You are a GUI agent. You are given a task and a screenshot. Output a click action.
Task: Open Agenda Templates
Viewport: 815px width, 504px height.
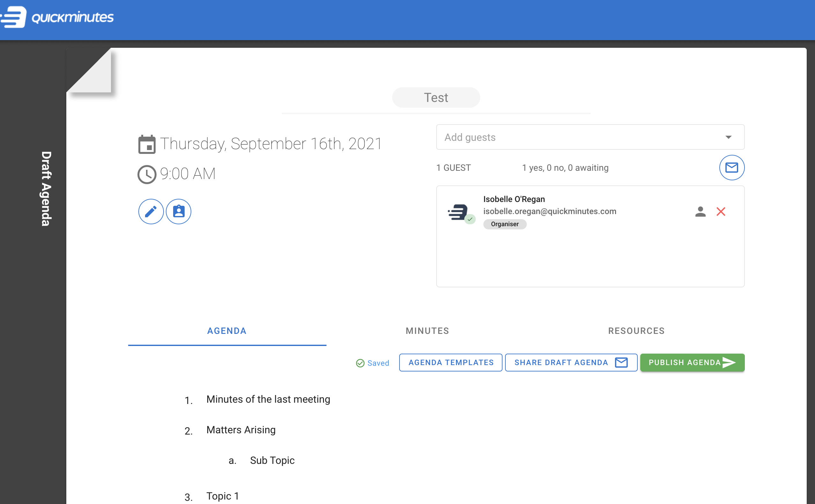pyautogui.click(x=451, y=363)
